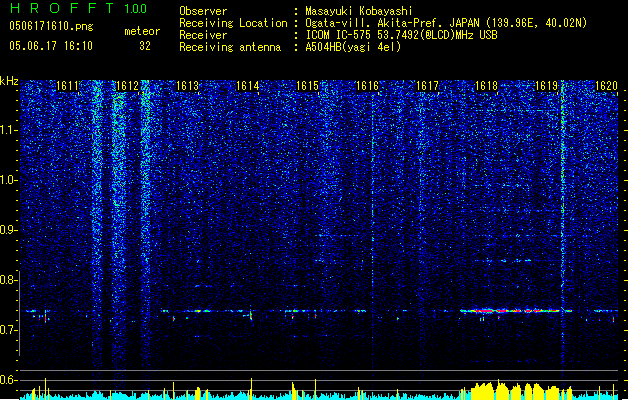Select the file name 0506171610.png
Image resolution: width=629 pixels, height=400 pixels.
(x=51, y=26)
